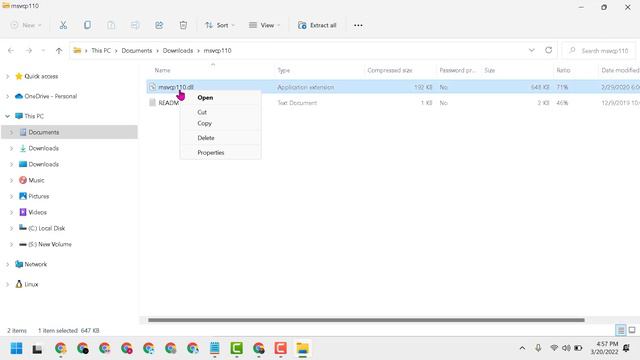Choose Open from the context menu
This screenshot has width=640, height=360.
[220, 98]
